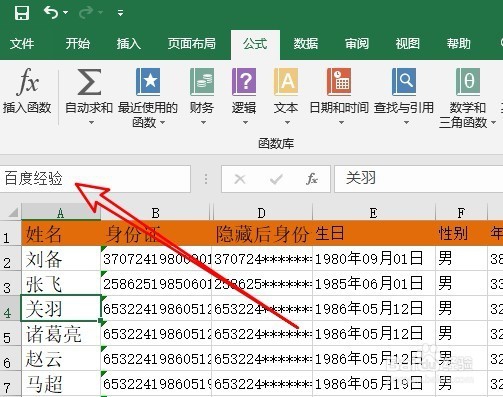This screenshot has height=397, width=503.
Task: Click the cell 1985年06月01日
Action: pos(374,284)
